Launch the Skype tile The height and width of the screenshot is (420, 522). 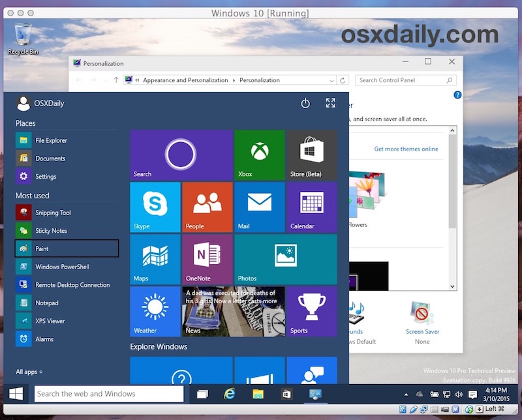point(155,207)
